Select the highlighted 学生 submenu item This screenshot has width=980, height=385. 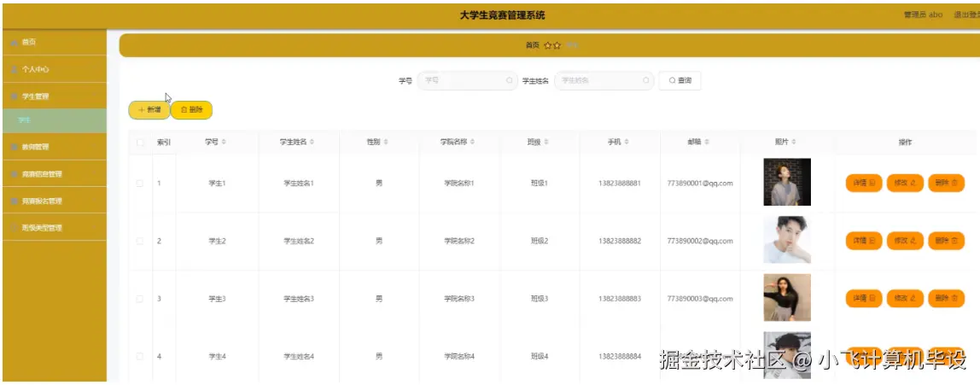pyautogui.click(x=55, y=120)
